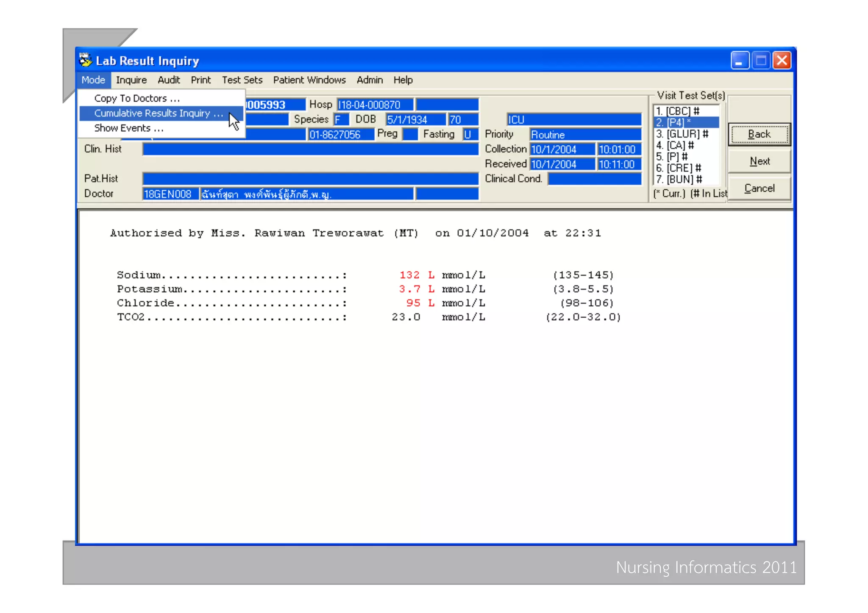
Task: Click the Doctor code field 18GEN008
Action: 170,194
